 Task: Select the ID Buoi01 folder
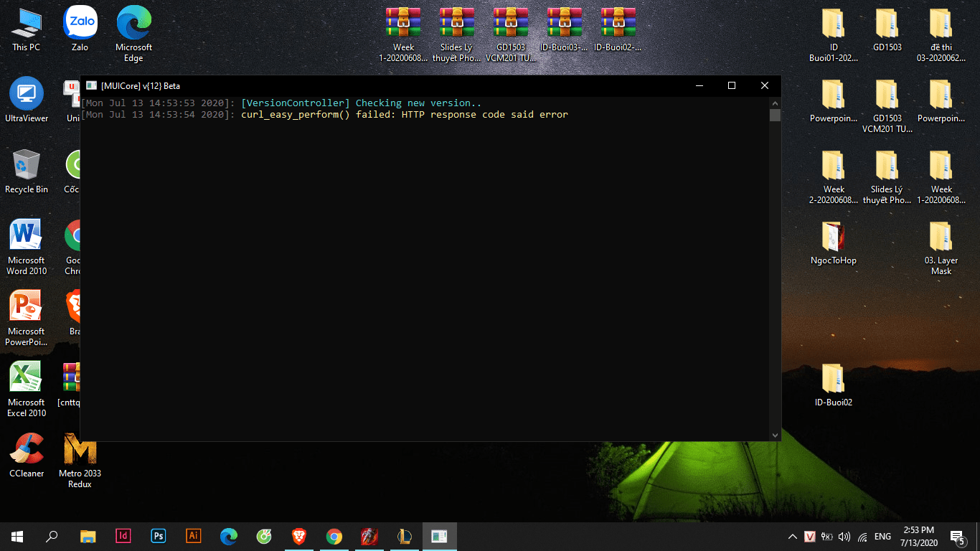[834, 34]
